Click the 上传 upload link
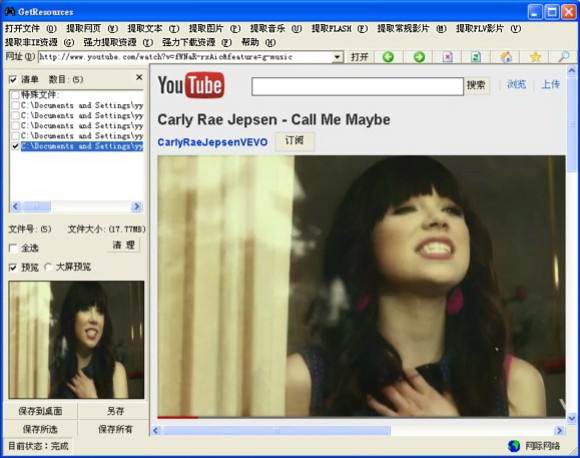 click(550, 84)
